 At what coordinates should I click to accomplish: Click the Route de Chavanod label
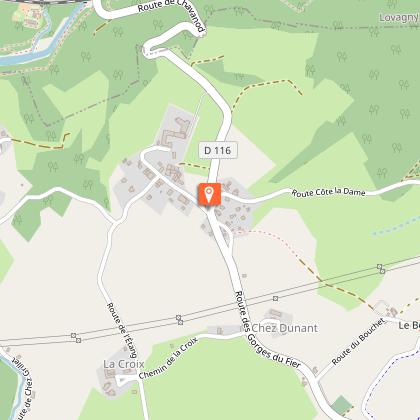click(x=172, y=13)
